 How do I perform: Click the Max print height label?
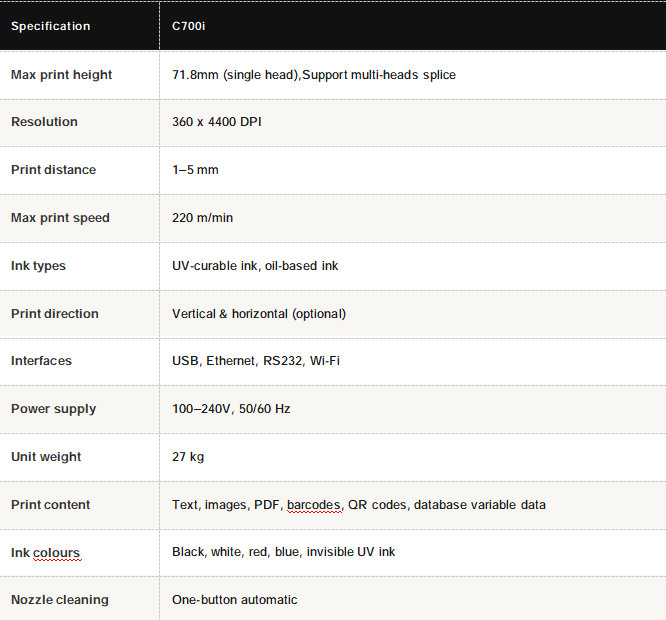[61, 75]
